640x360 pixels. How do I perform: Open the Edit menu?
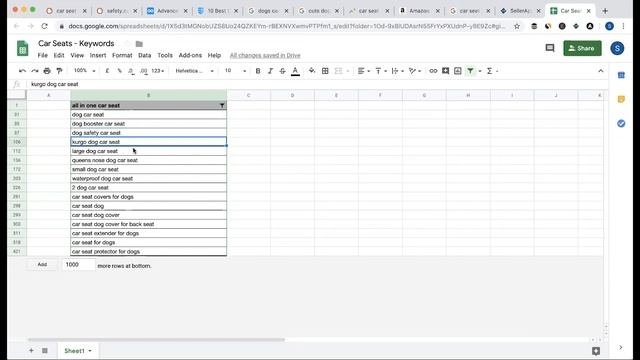[59, 55]
